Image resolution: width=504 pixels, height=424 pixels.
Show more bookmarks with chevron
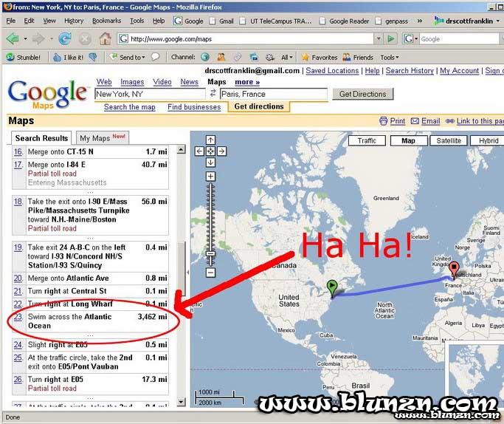click(419, 21)
